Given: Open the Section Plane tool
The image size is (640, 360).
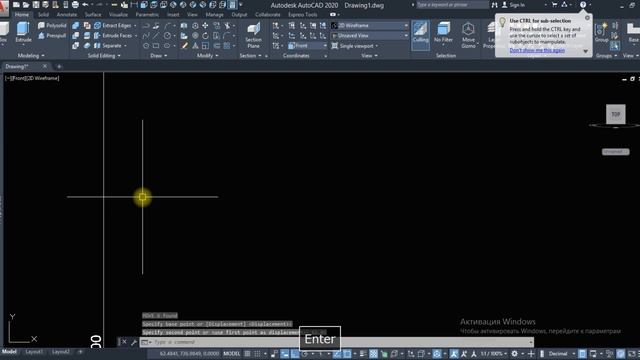Looking at the screenshot, I should (253, 35).
